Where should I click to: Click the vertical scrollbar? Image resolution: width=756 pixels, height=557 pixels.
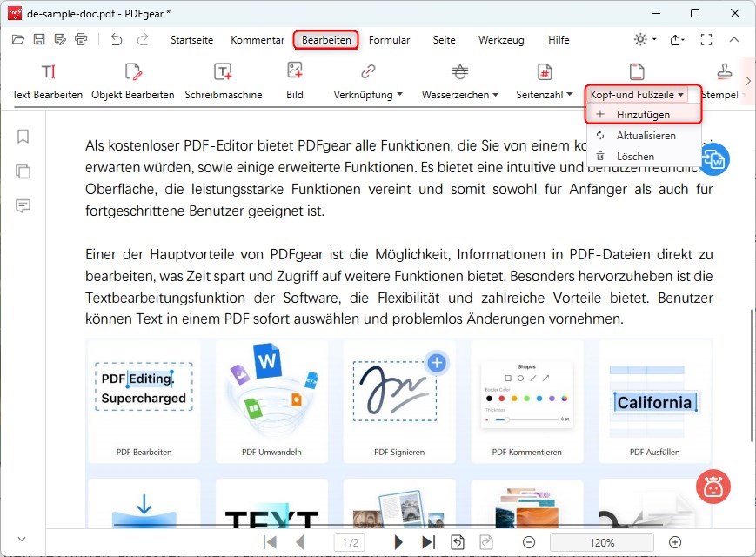[751, 375]
